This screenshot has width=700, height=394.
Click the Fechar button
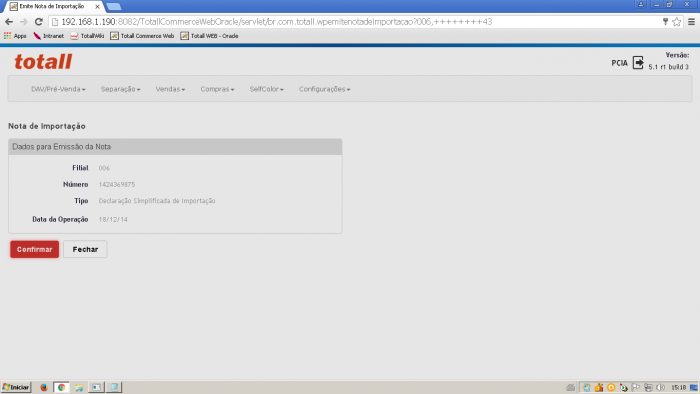(x=85, y=249)
